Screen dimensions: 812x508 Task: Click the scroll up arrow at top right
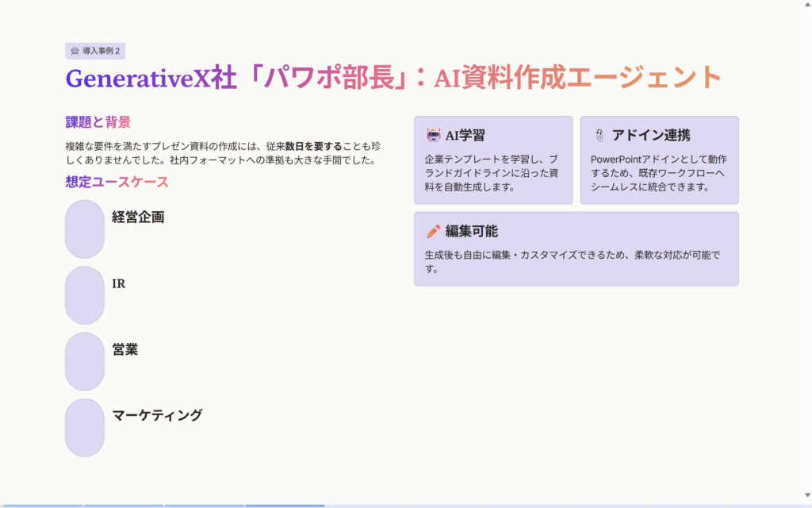tap(807, 5)
